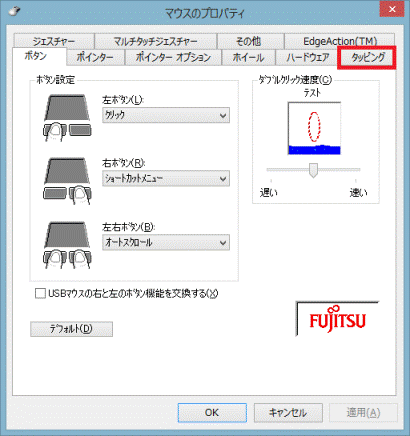Click the キャンセル button

click(x=288, y=413)
